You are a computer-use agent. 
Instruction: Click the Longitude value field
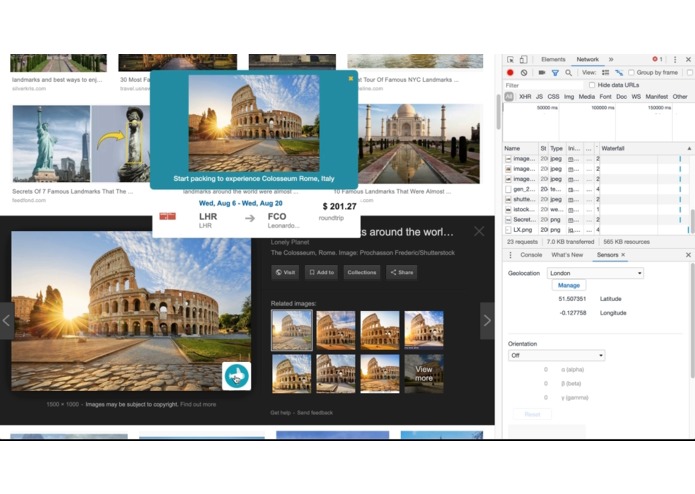tap(572, 313)
